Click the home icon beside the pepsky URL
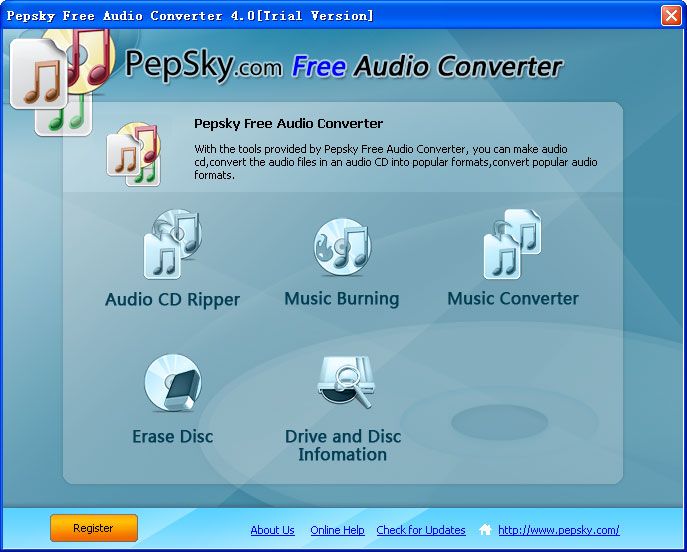 pos(485,530)
